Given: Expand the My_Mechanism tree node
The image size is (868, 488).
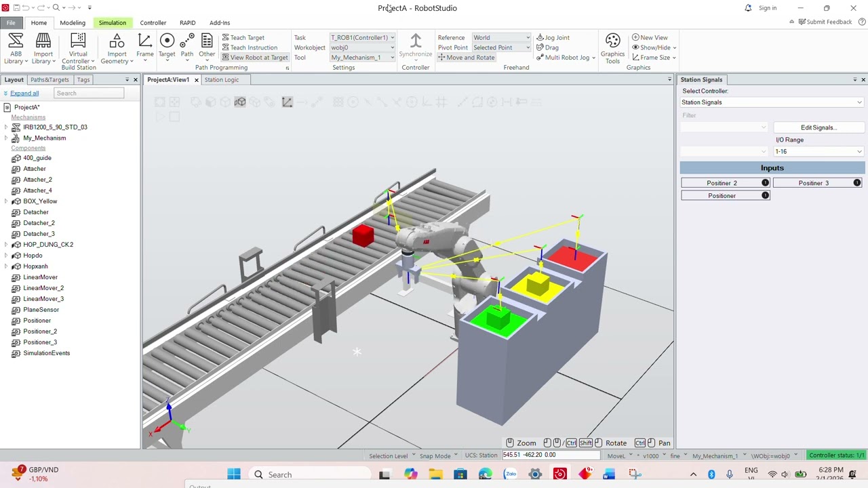Looking at the screenshot, I should click(6, 138).
